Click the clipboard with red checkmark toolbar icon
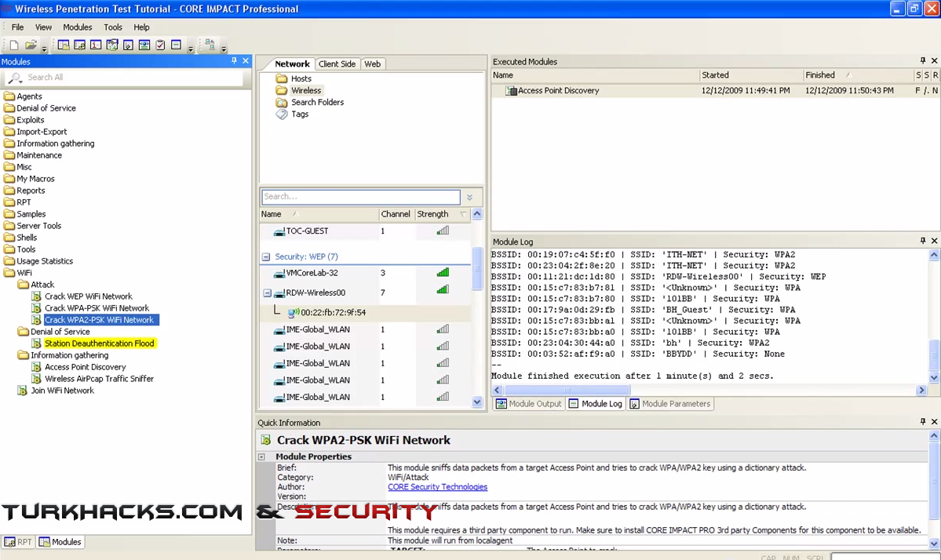941x560 pixels. coord(160,45)
